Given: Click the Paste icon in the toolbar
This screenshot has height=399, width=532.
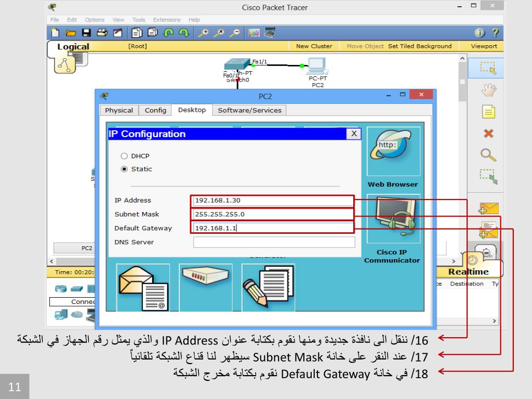Looking at the screenshot, I should (x=153, y=33).
